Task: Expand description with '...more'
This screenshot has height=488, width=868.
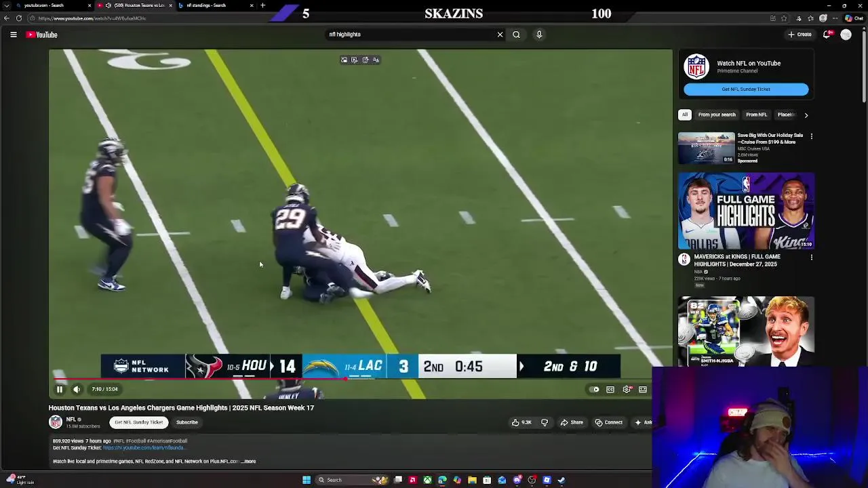Action: (x=249, y=462)
